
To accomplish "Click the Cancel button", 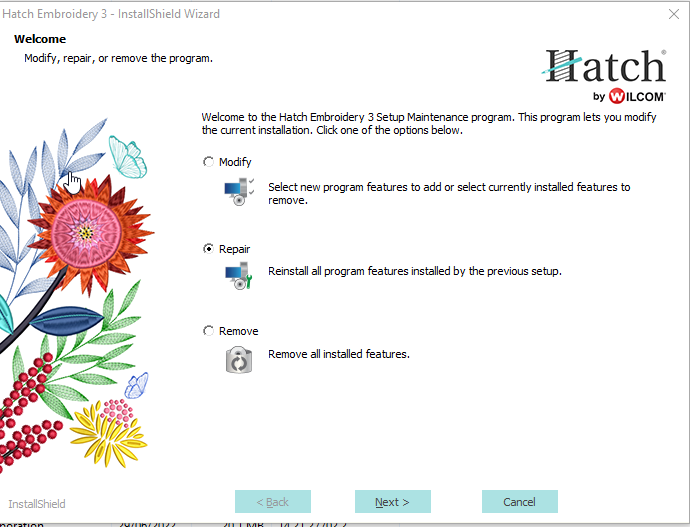I will pos(520,501).
